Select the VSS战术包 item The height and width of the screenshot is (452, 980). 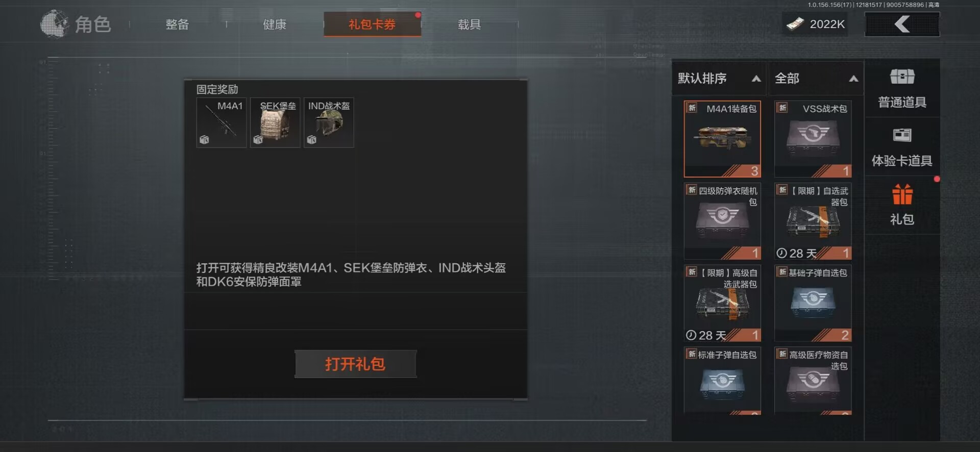813,139
